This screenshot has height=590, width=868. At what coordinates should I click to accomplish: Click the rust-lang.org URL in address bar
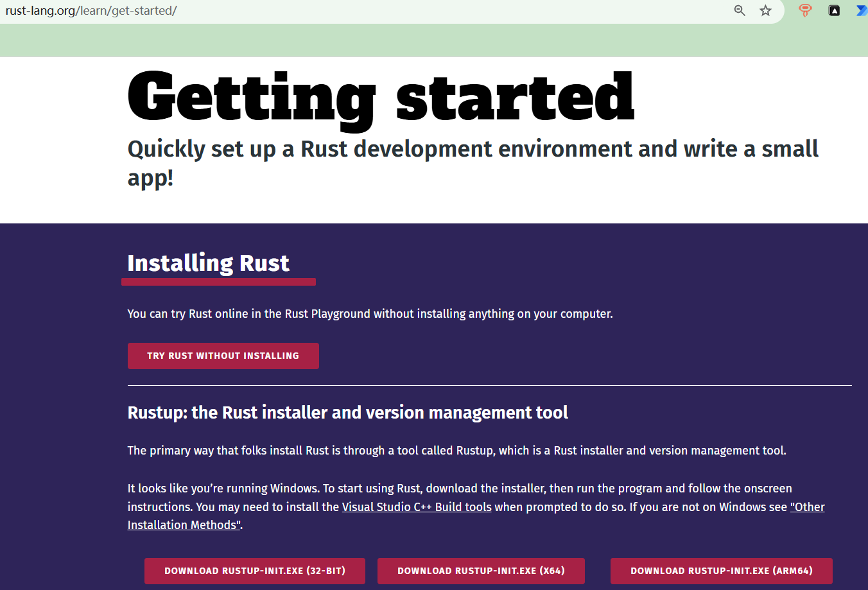(x=91, y=11)
